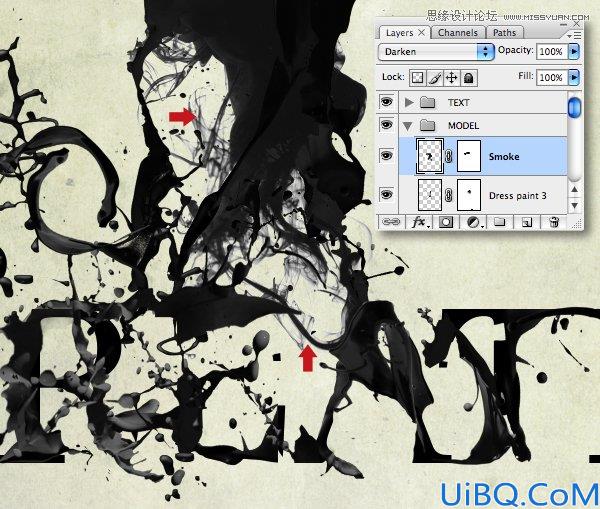Click the layers list scrollbar thumb

coord(574,107)
